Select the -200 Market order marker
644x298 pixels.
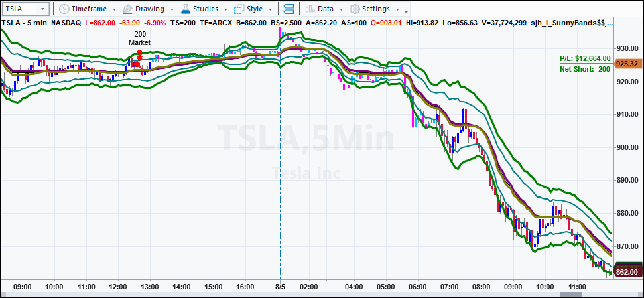140,38
